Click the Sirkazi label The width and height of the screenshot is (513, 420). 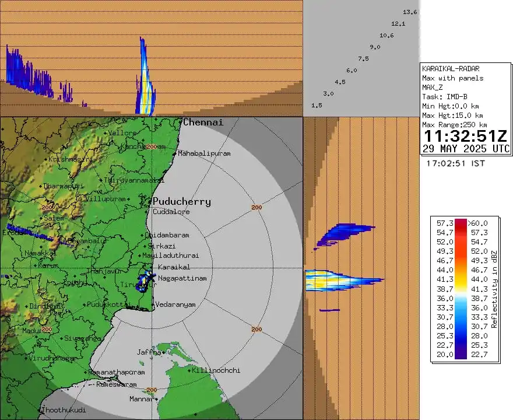(x=161, y=246)
